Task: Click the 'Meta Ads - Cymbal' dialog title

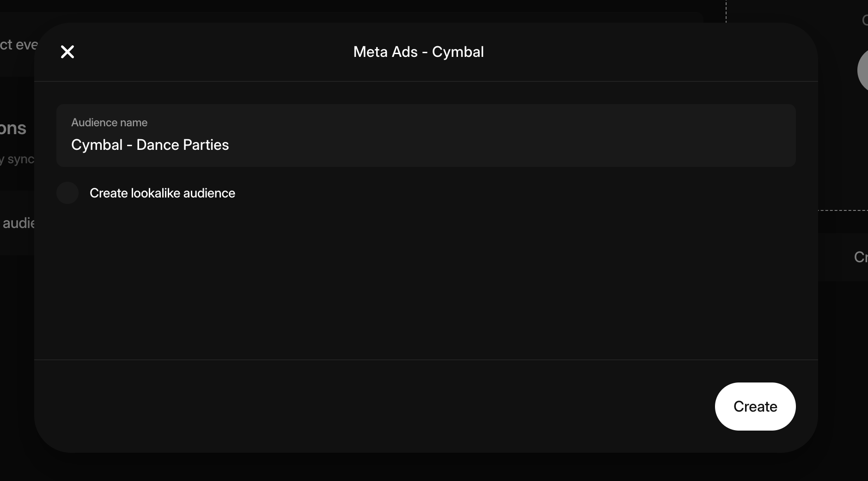Action: 418,52
